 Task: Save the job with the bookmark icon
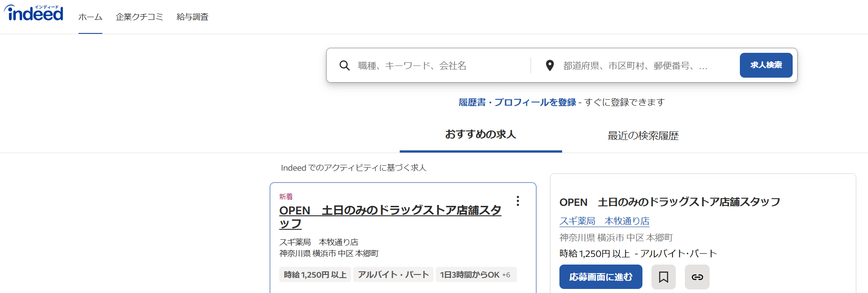pos(664,277)
